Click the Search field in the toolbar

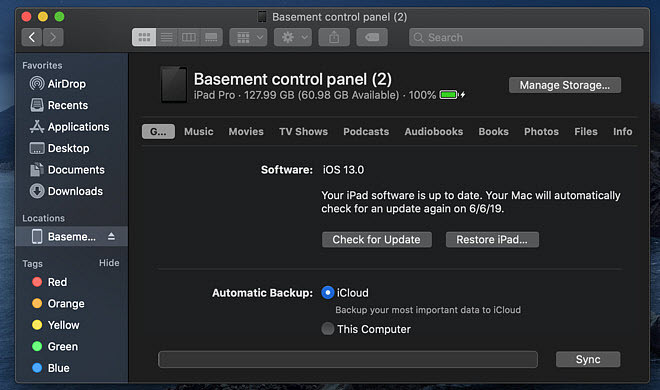(526, 37)
